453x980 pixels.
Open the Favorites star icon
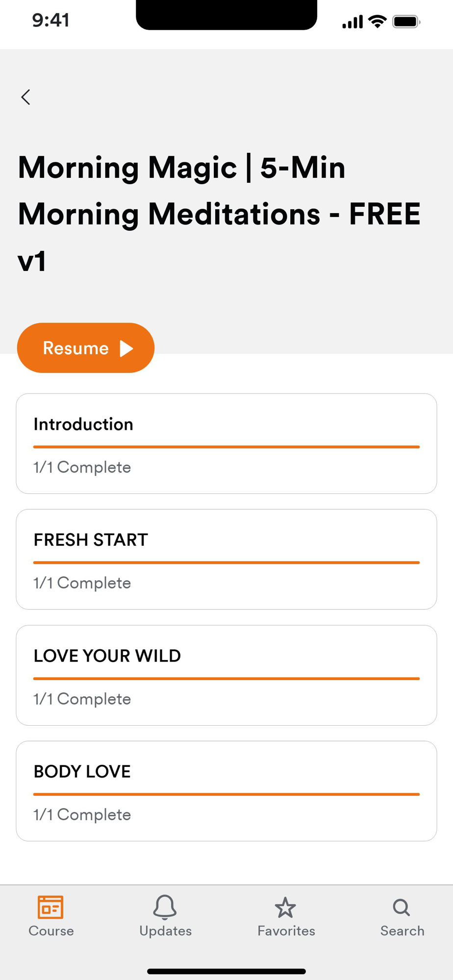(x=285, y=907)
